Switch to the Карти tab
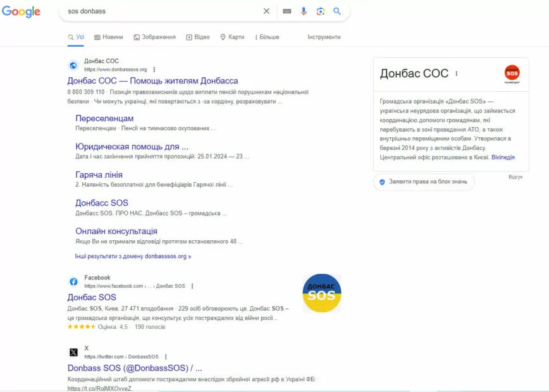Screen dimensions: 549x392 [x=232, y=37]
